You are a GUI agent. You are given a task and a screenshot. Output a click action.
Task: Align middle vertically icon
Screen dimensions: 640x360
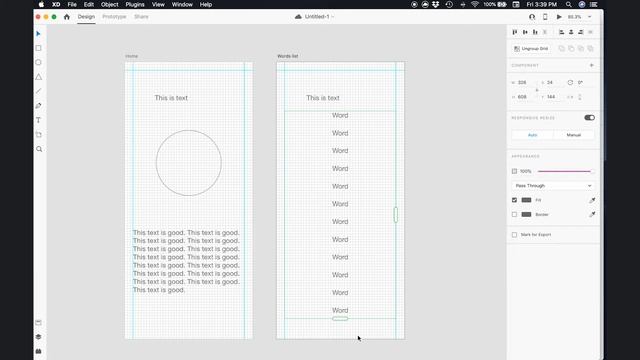[525, 32]
